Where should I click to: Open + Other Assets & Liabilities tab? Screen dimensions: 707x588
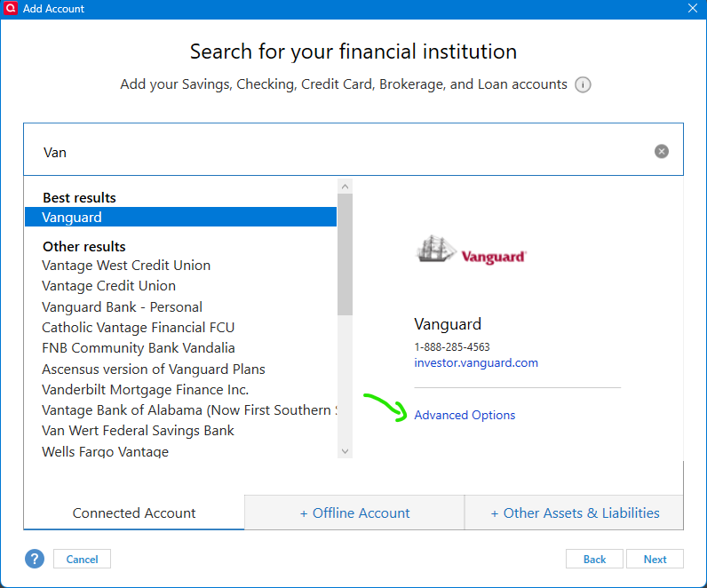coord(575,513)
